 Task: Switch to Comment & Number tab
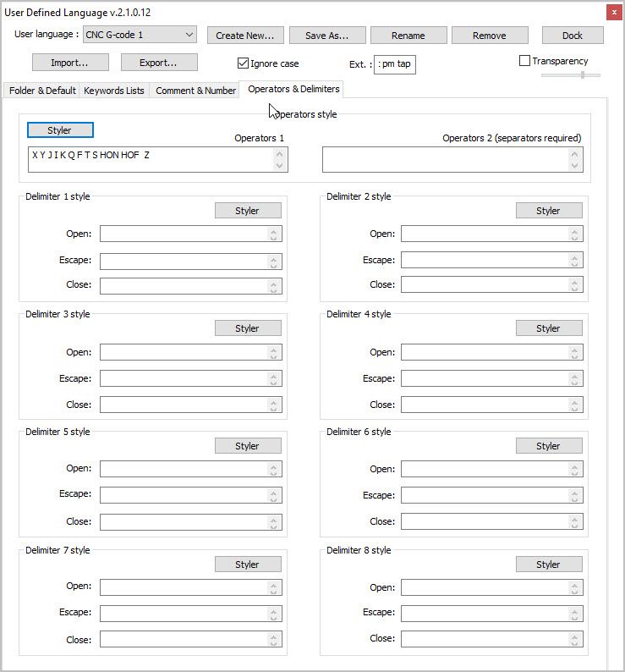point(195,91)
